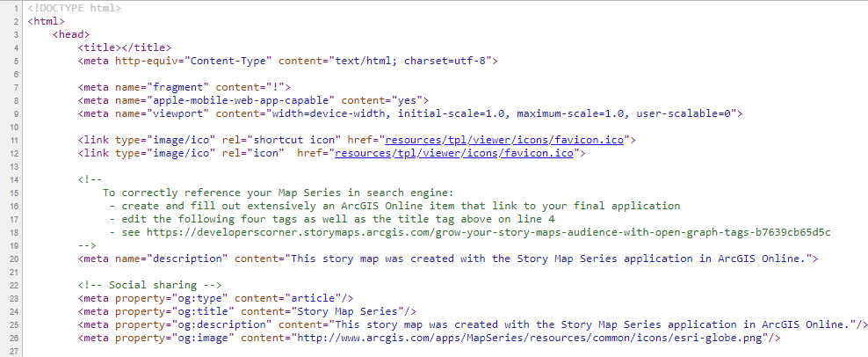Click the DOCTYPE html declaration
The image size is (868, 357).
pos(80,8)
